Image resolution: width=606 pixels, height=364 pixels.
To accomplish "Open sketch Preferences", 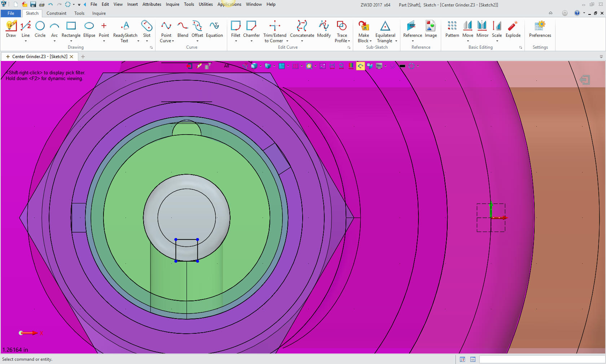I will [540, 29].
